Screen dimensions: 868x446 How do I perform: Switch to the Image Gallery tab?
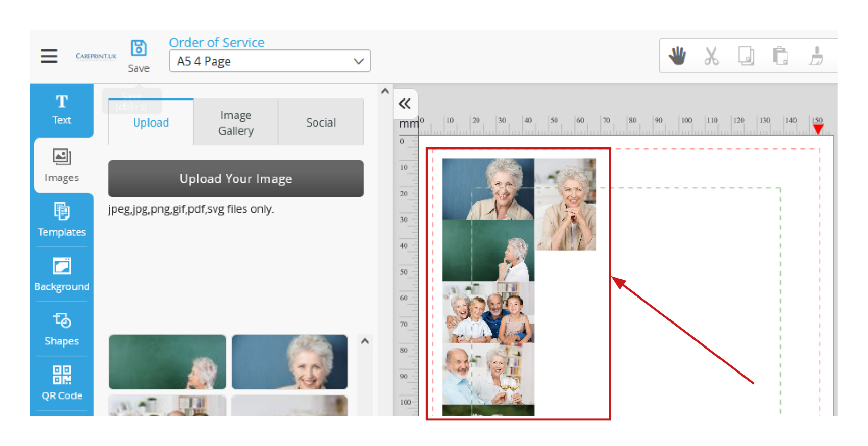click(x=236, y=122)
